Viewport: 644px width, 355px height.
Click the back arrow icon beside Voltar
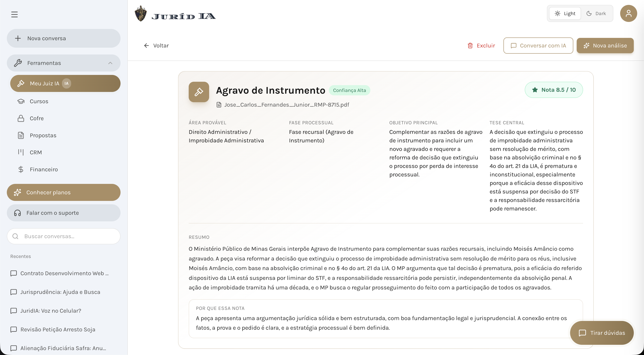[147, 46]
